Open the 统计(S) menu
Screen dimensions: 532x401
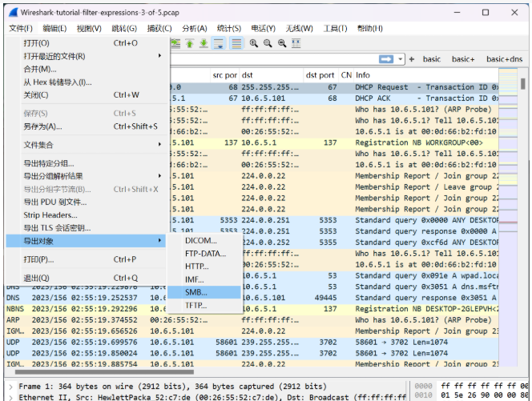click(x=229, y=29)
